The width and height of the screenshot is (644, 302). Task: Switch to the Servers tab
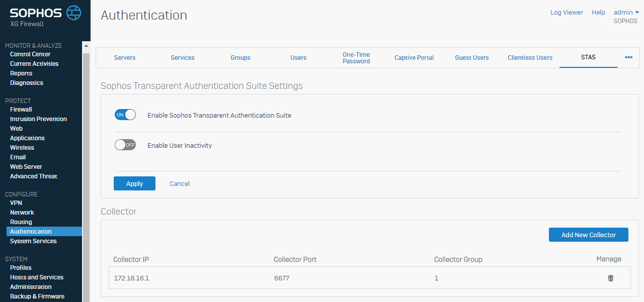click(125, 58)
